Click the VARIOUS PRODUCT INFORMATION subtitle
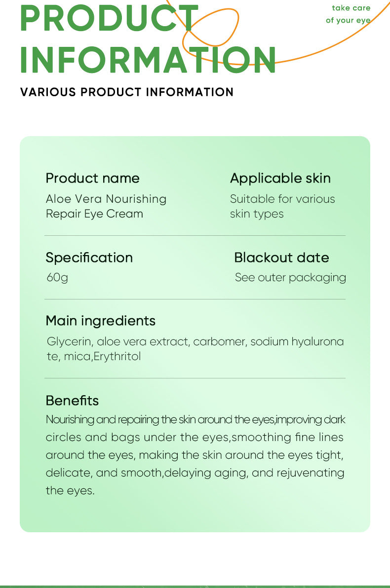The width and height of the screenshot is (390, 588). (x=127, y=92)
